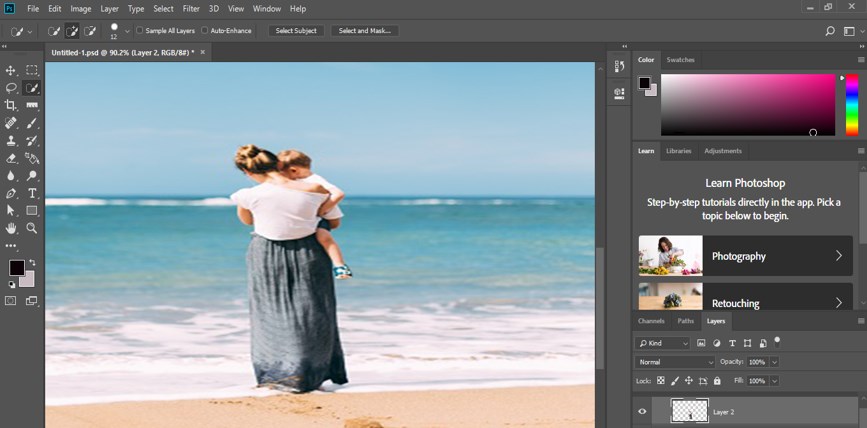Filter layers by type (T) icon

tap(732, 343)
